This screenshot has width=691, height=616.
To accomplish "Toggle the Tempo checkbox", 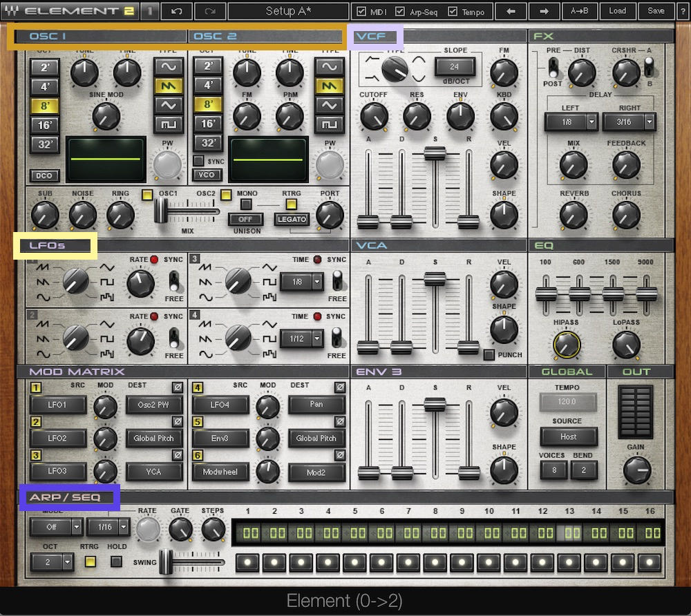I will pos(453,11).
